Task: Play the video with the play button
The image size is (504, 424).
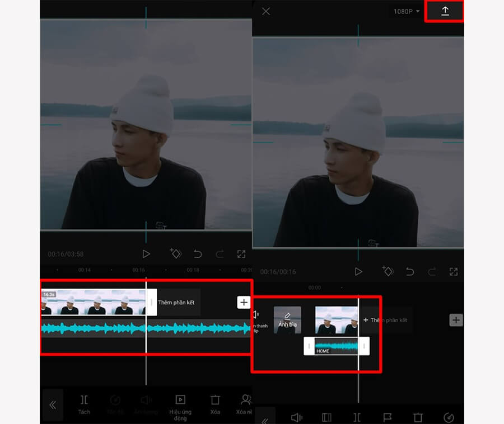Action: click(x=147, y=253)
